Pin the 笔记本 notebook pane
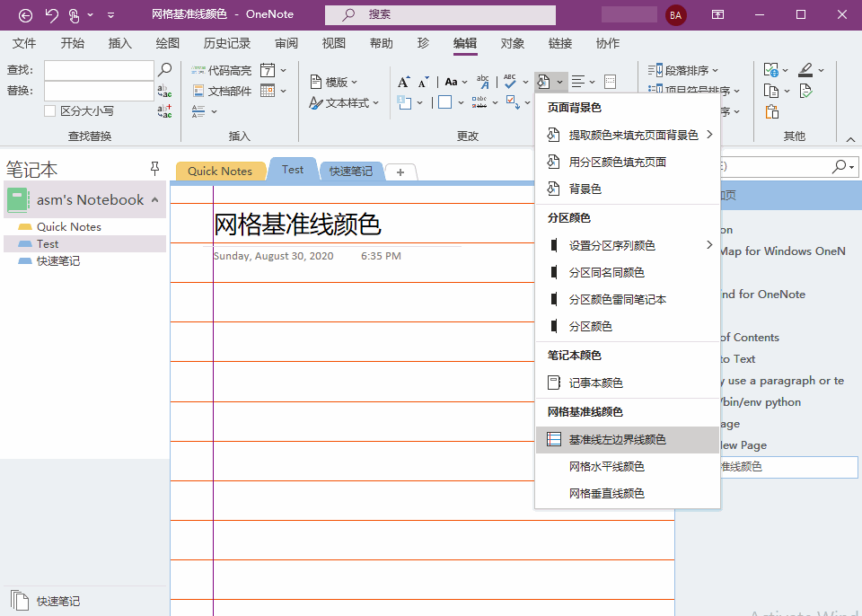862x616 pixels. [155, 168]
